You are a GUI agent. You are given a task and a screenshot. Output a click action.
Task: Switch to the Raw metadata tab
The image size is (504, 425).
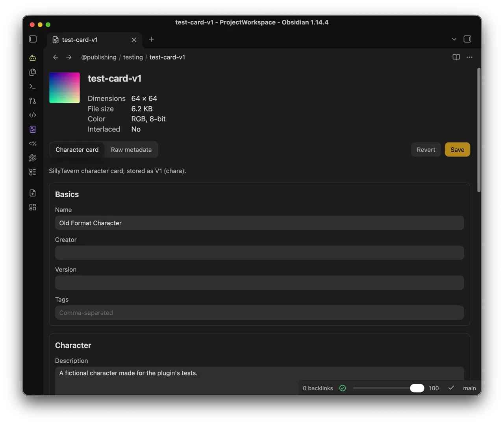coord(131,150)
